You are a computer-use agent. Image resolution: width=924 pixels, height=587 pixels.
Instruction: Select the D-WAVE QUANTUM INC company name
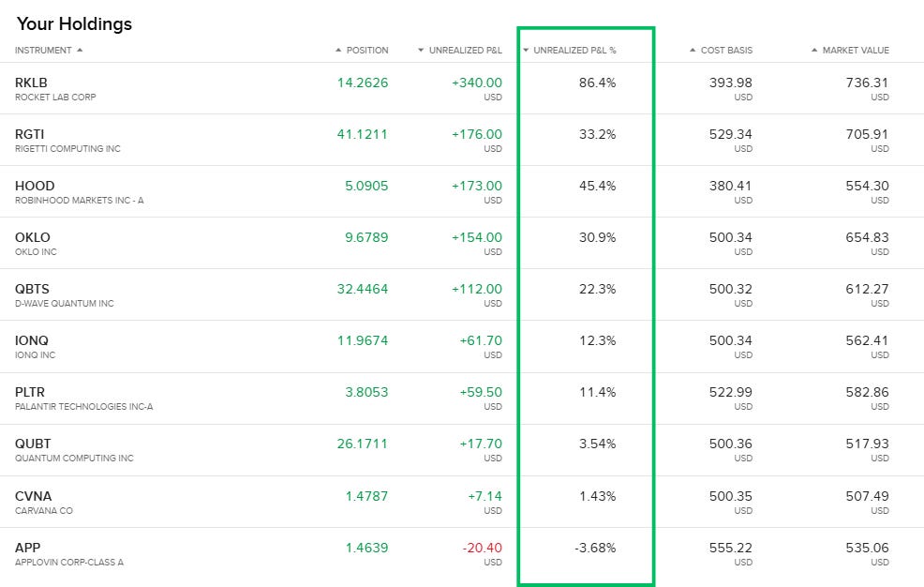tap(65, 304)
